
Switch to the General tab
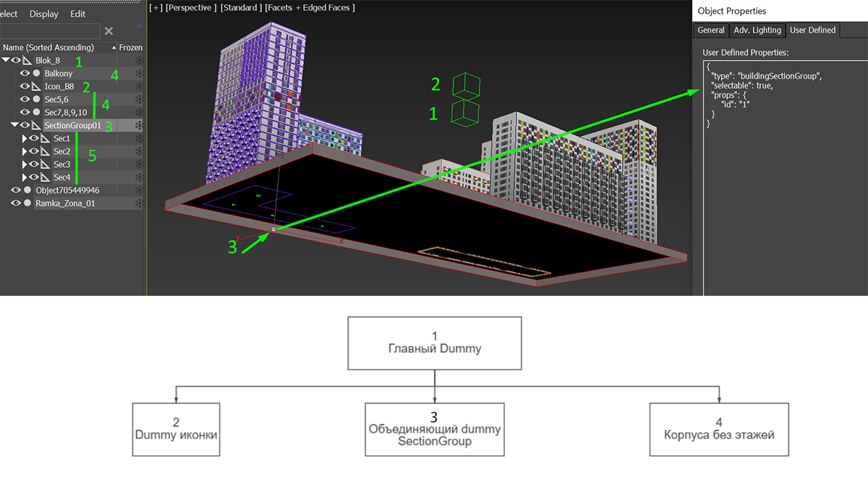[710, 30]
